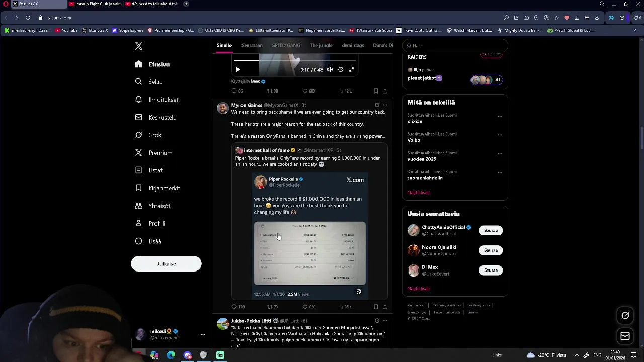Open Keskustelu messages
644x362 pixels.
pos(155,117)
